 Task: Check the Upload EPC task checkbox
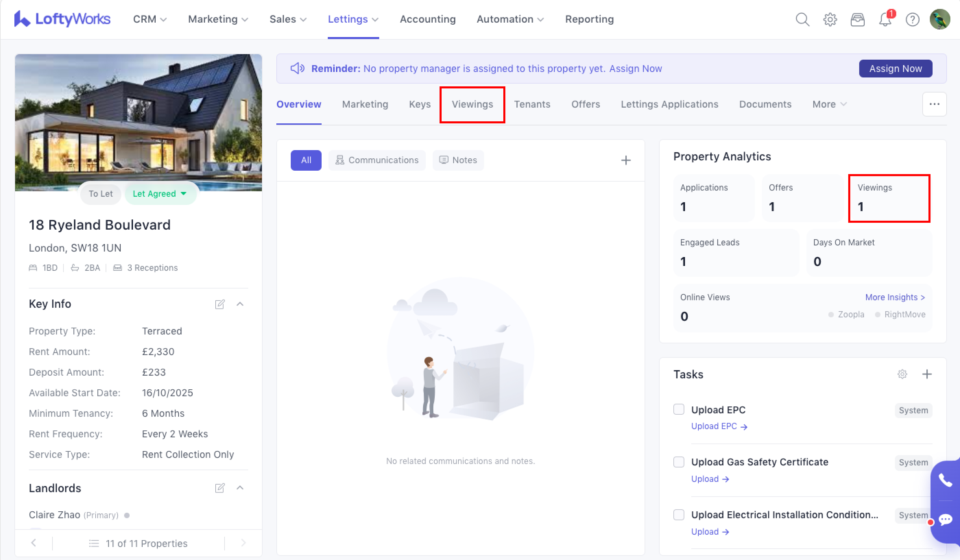(679, 410)
